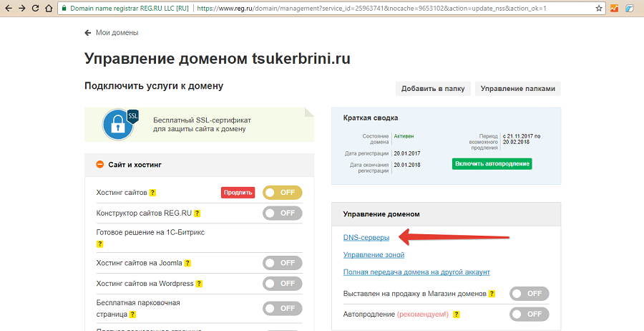Enable Хостинг сайтов на Joomla switch
644x331 pixels.
pos(282,263)
